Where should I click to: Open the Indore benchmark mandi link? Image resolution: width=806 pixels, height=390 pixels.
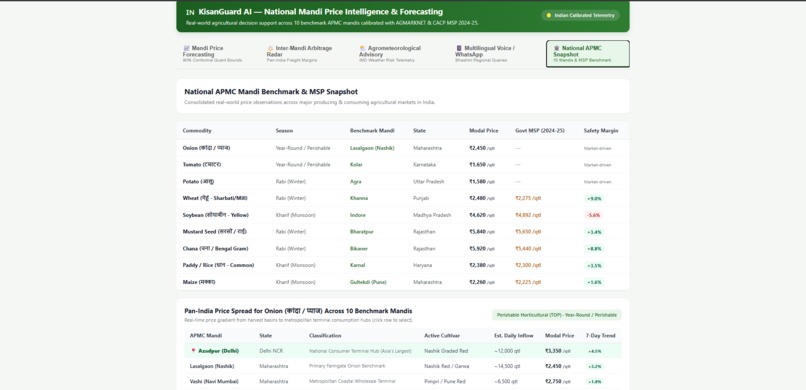pyautogui.click(x=358, y=215)
